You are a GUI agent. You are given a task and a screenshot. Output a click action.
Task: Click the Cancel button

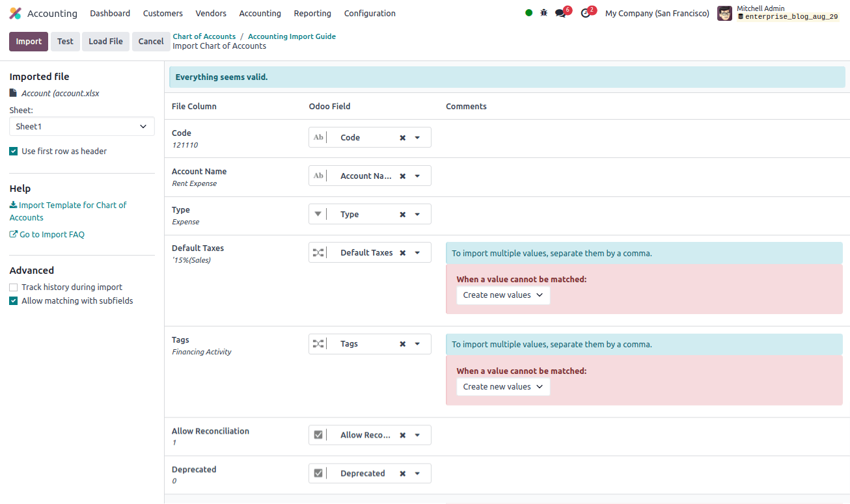tap(151, 41)
